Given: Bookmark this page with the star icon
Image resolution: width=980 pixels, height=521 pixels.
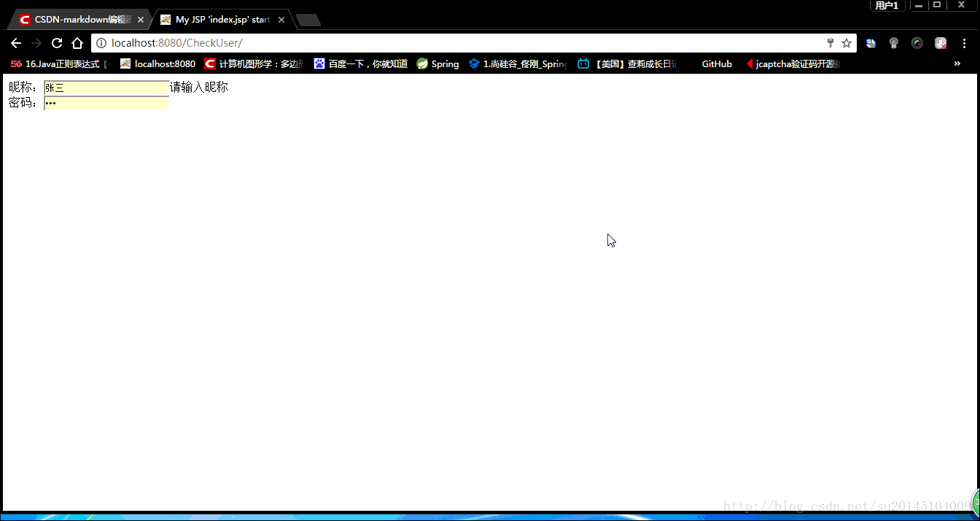Looking at the screenshot, I should (x=847, y=43).
